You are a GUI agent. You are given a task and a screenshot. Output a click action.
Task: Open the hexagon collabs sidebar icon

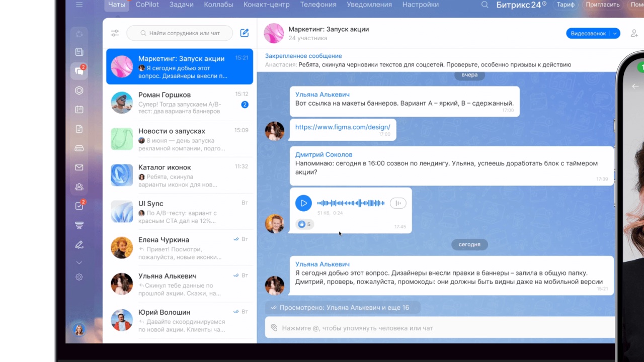pyautogui.click(x=79, y=90)
